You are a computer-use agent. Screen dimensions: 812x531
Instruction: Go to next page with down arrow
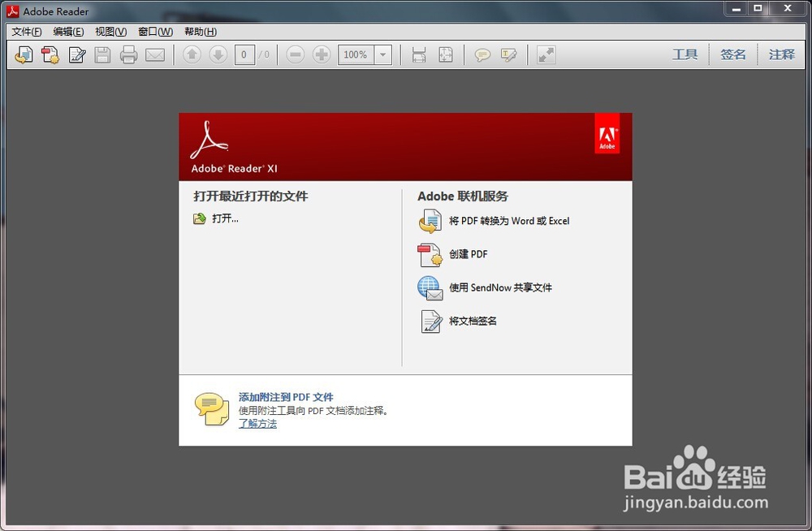218,54
